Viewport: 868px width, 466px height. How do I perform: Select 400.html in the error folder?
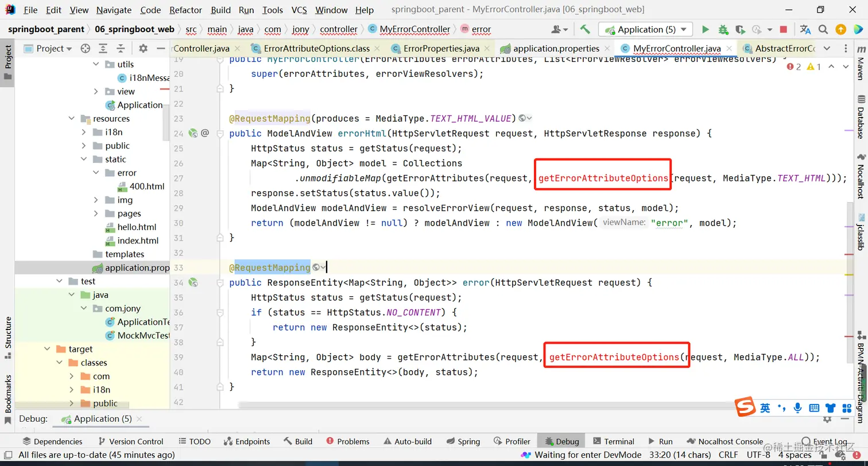140,187
